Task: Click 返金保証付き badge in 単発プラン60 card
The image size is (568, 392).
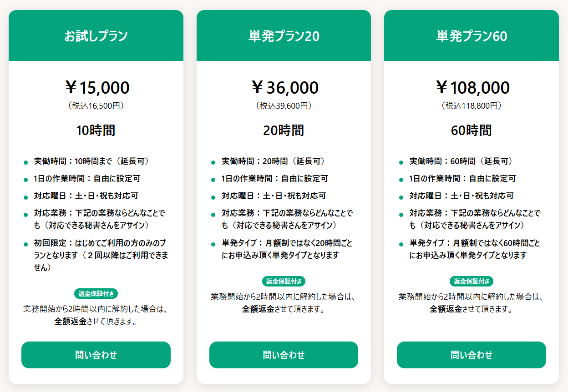Action: click(472, 281)
